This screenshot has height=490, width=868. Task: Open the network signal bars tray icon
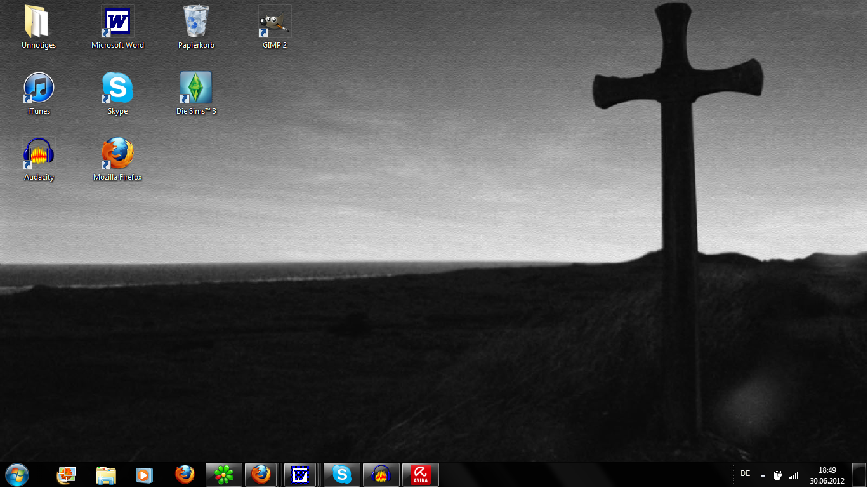tap(794, 475)
